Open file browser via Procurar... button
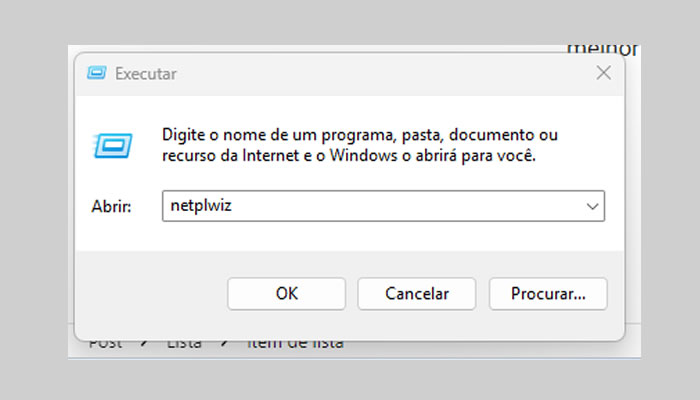 [547, 294]
